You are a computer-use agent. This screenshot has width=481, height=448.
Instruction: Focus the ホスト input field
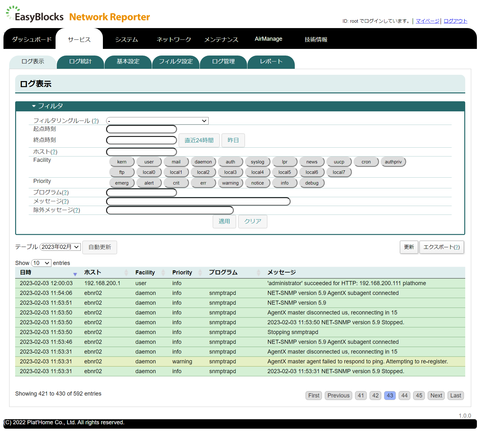(141, 152)
